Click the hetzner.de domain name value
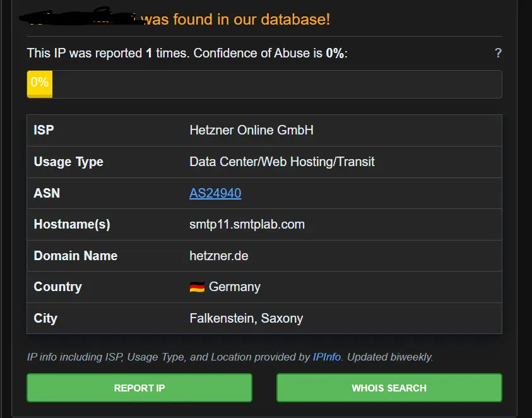 (x=219, y=256)
